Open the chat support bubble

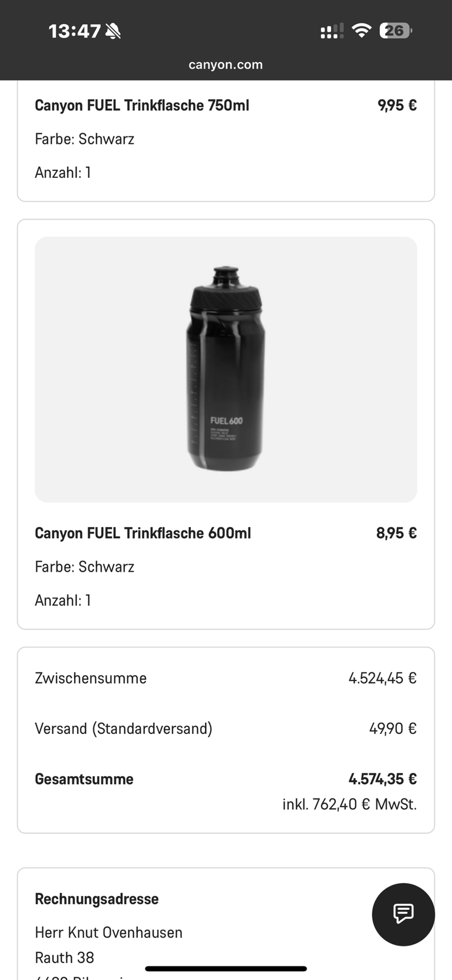pyautogui.click(x=403, y=914)
